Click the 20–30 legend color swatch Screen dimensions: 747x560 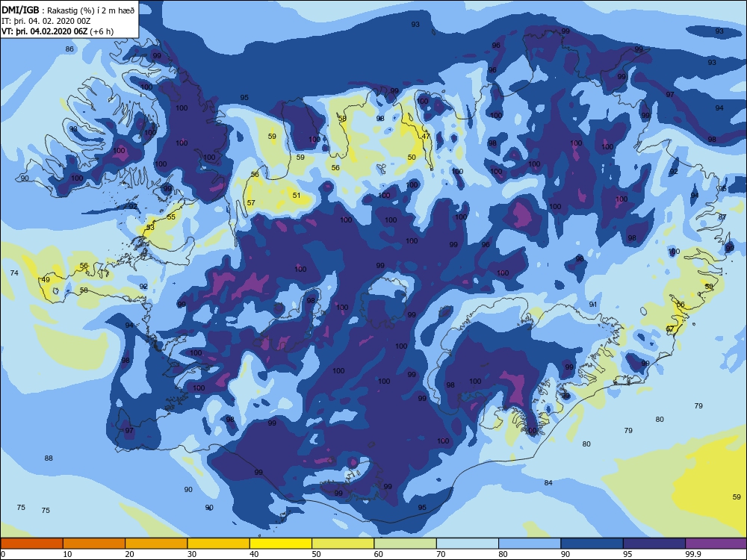tap(156, 544)
